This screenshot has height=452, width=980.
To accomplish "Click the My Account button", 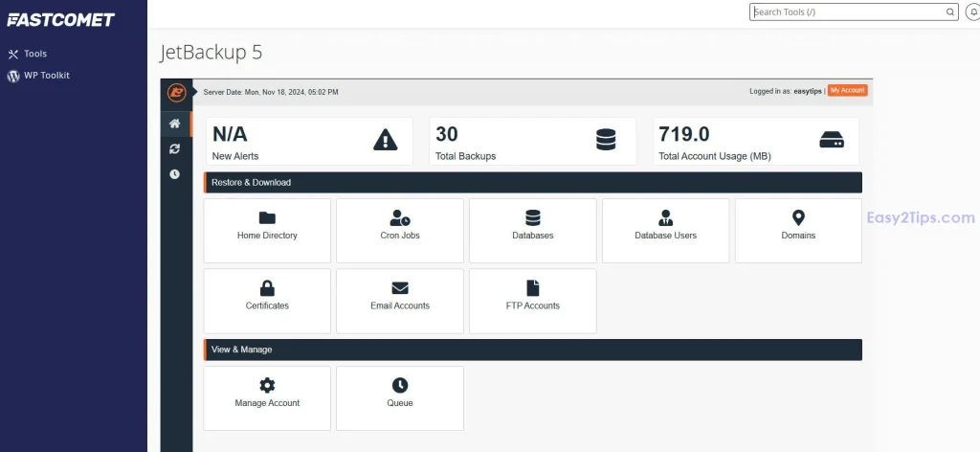I will coord(848,91).
